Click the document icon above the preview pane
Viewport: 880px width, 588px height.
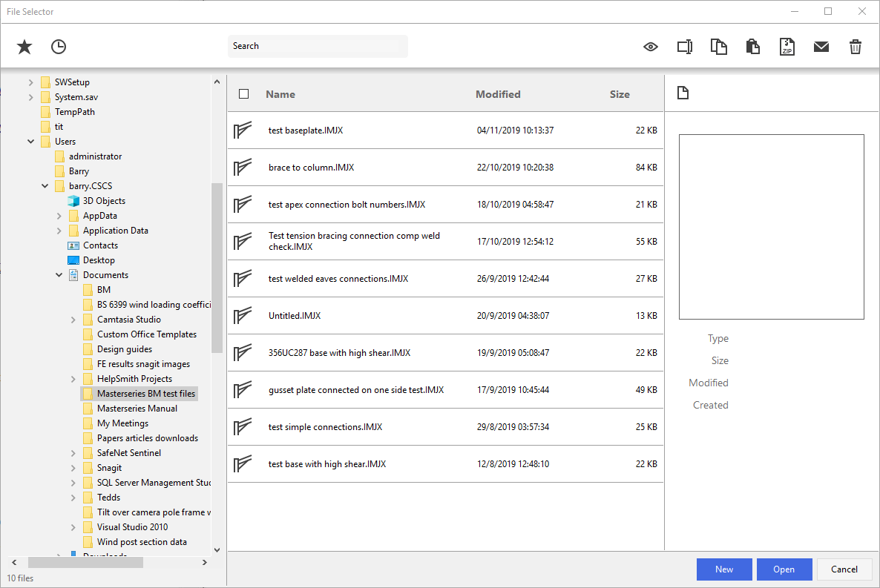click(x=682, y=92)
